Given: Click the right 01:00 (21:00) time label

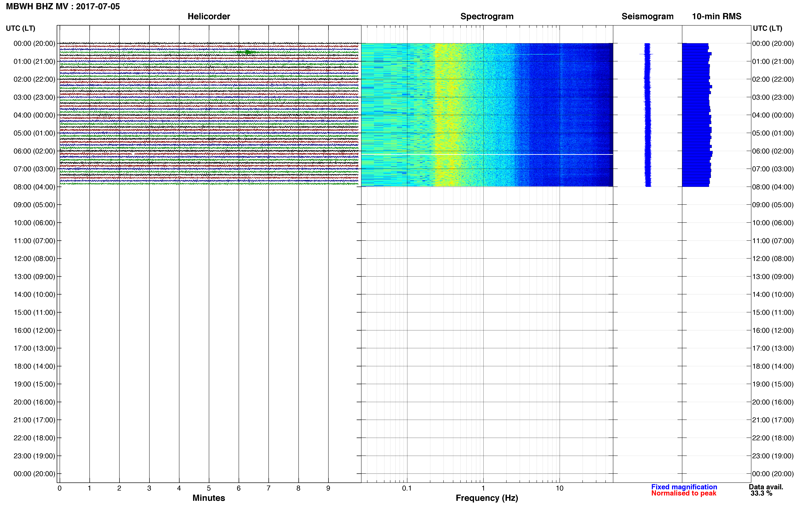Looking at the screenshot, I should (773, 62).
